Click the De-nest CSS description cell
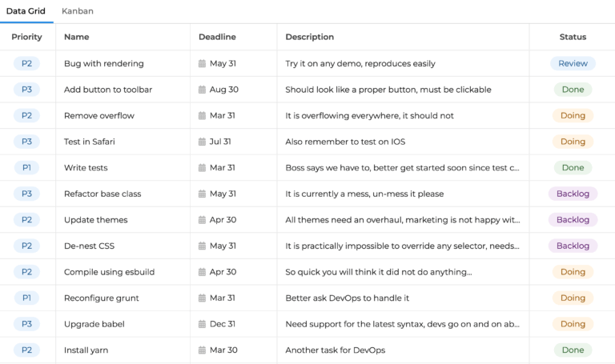This screenshot has height=364, width=615. click(402, 246)
